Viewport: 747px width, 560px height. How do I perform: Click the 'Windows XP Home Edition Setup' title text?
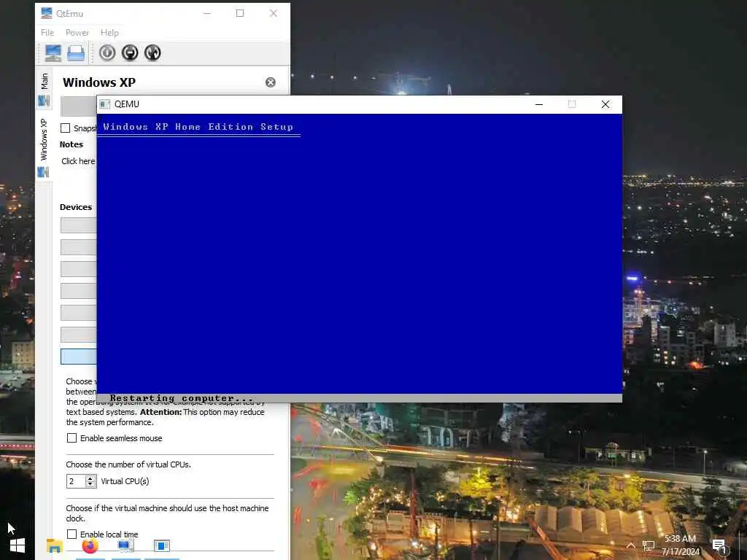pyautogui.click(x=198, y=127)
